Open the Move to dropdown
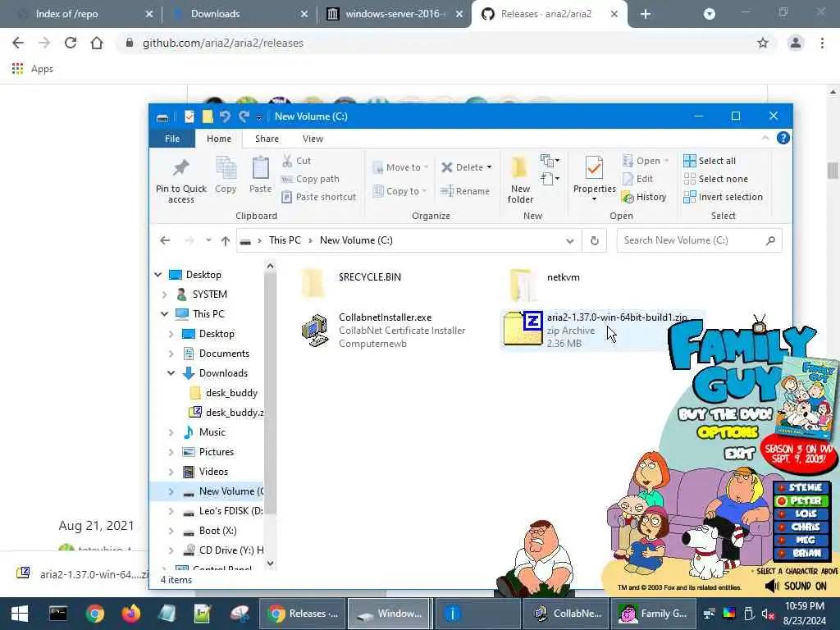840x630 pixels. [400, 167]
